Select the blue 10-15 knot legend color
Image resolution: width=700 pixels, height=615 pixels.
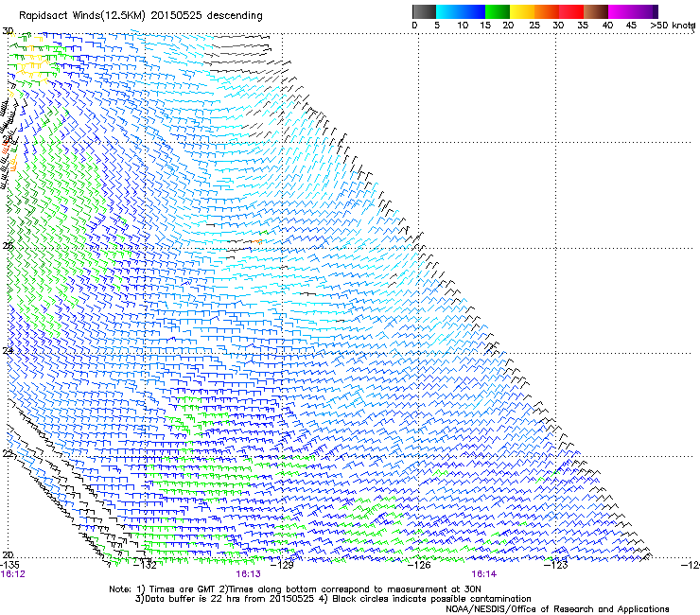coord(473,11)
